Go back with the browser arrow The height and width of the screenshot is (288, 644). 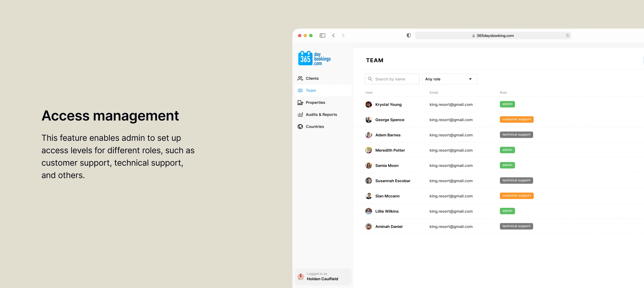pos(333,35)
